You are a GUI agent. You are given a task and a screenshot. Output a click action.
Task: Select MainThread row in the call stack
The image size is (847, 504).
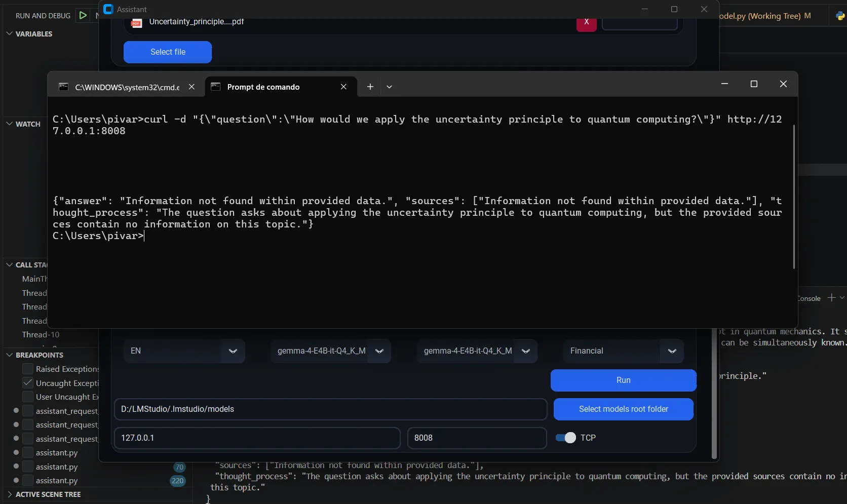pyautogui.click(x=34, y=279)
